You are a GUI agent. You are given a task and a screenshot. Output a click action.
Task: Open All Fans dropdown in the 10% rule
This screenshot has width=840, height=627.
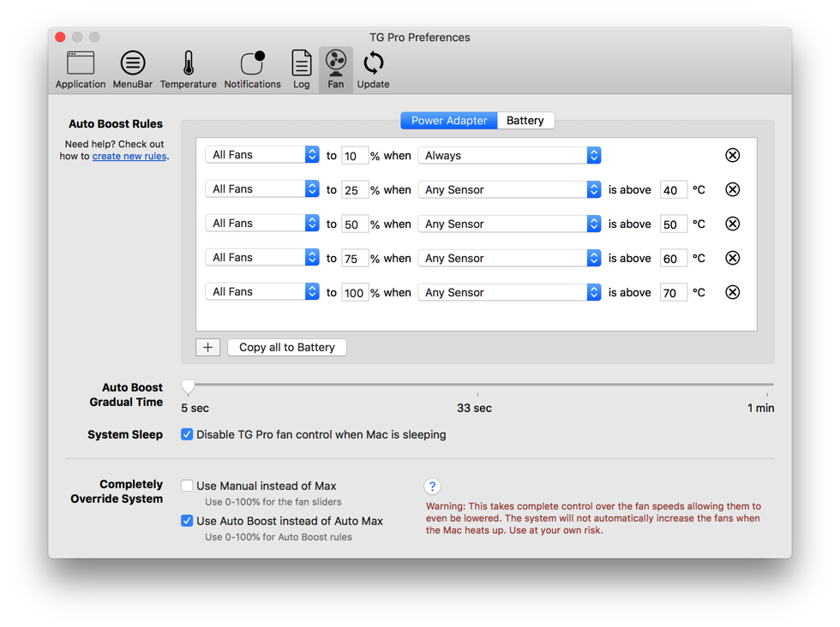pos(262,155)
